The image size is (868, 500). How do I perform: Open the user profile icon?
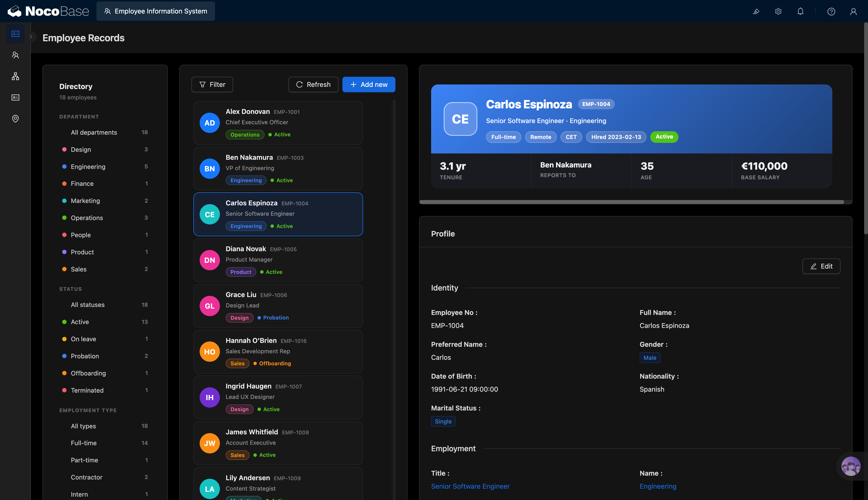tap(853, 11)
